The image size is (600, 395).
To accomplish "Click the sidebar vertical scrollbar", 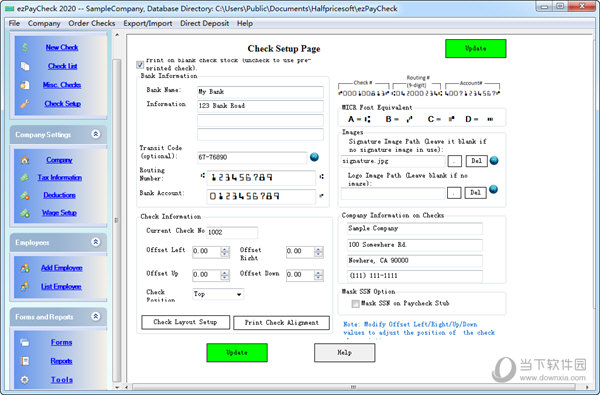I will pos(117,220).
